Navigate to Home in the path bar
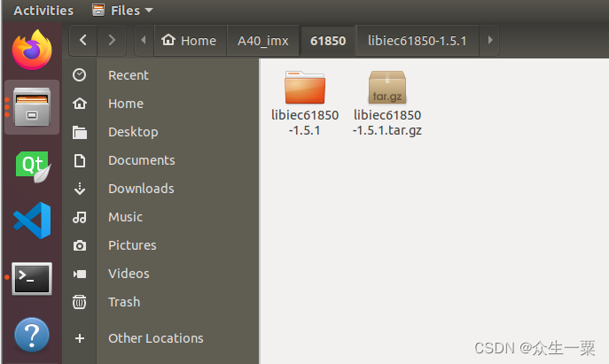 pyautogui.click(x=191, y=41)
